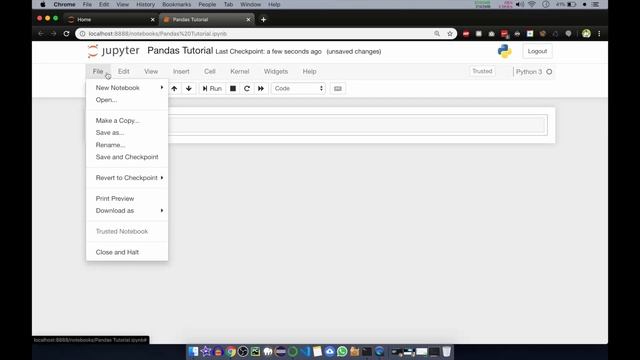The width and height of the screenshot is (640, 360).
Task: Open the Insert menu
Action: 181,71
